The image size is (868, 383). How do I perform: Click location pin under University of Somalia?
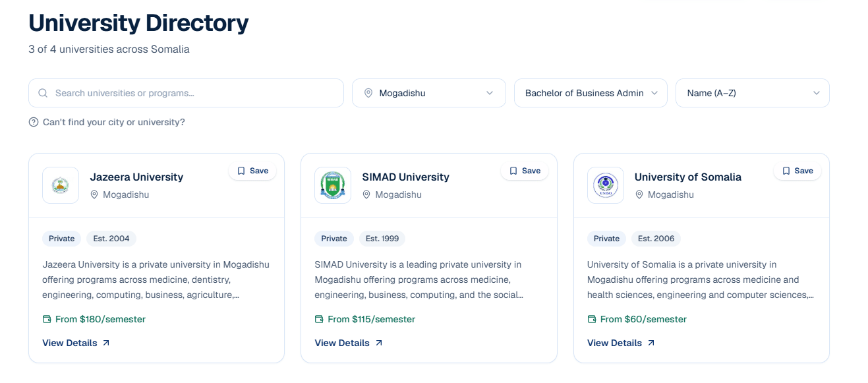point(639,194)
